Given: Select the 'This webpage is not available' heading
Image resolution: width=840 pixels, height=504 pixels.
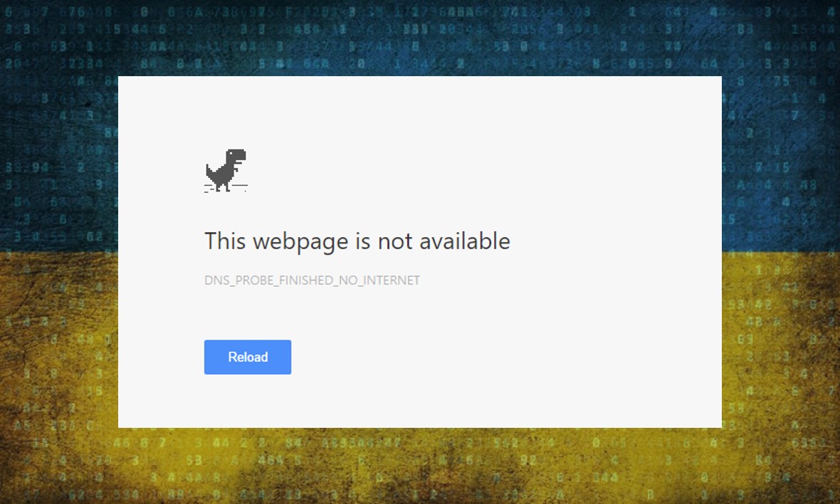Looking at the screenshot, I should click(357, 241).
